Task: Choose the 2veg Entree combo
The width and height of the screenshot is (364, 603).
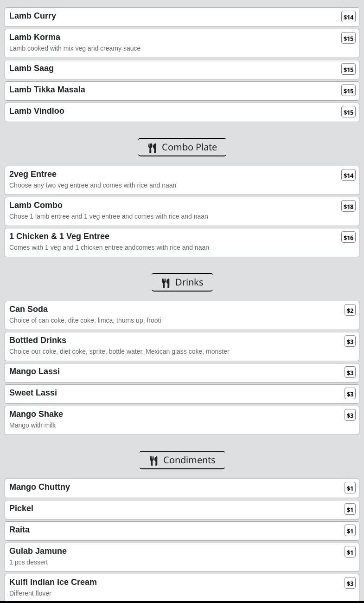Action: (33, 174)
